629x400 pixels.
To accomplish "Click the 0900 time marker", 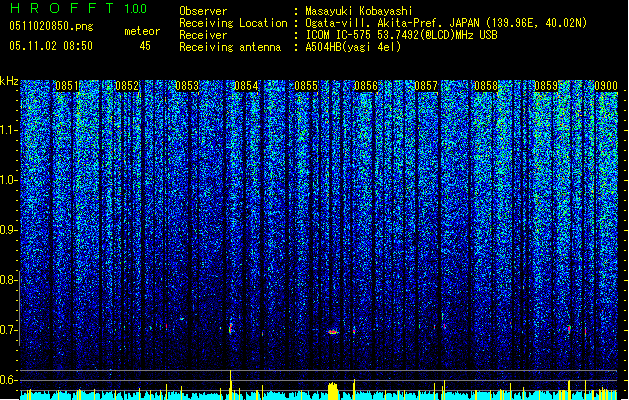I will click(606, 86).
